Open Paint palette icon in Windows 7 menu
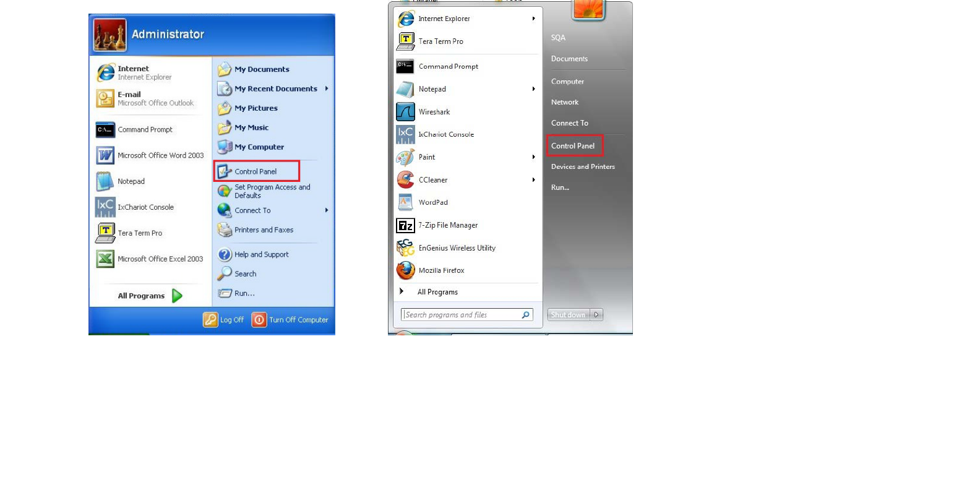Viewport: 980px width, 498px height. tap(405, 157)
